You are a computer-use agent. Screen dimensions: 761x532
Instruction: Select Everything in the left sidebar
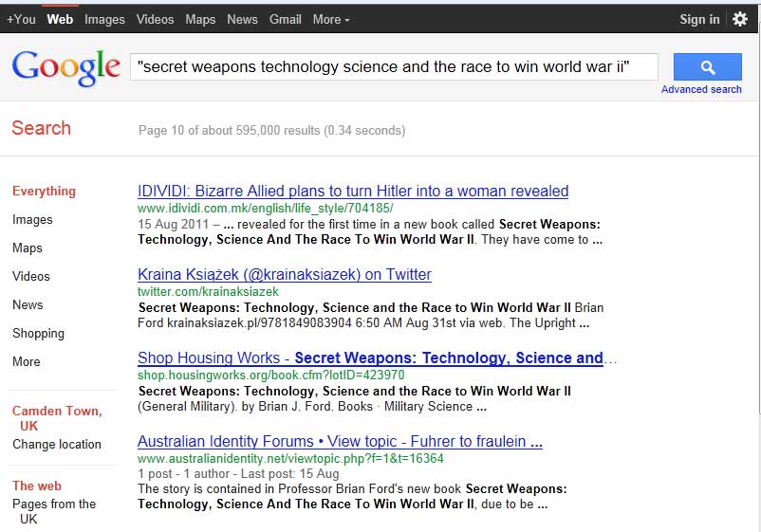tap(45, 191)
